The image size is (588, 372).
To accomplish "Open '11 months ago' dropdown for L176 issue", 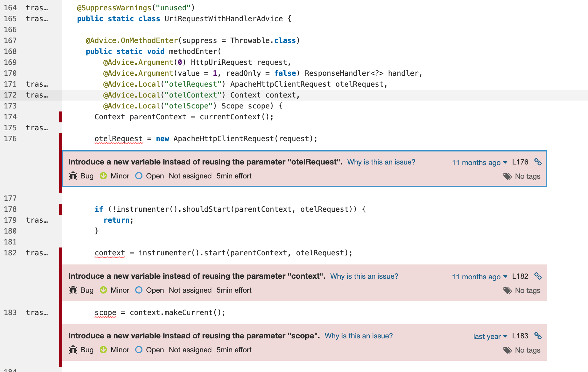I will coord(479,163).
